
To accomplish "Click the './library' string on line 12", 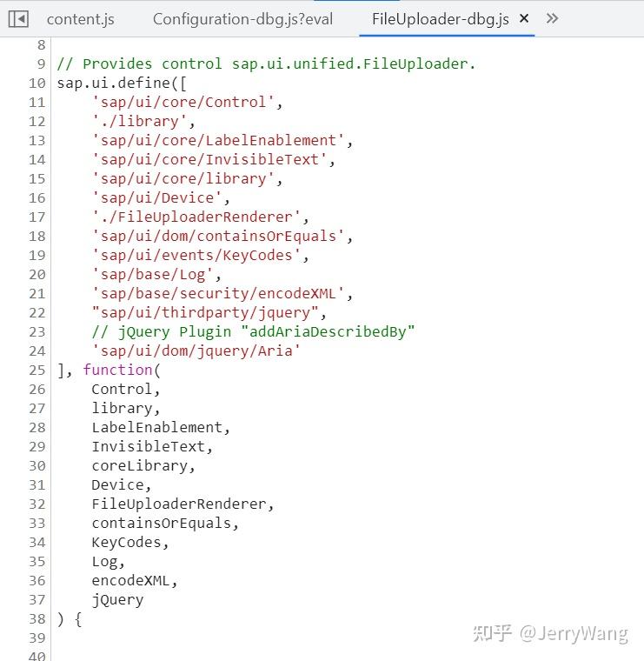I will coord(139,122).
